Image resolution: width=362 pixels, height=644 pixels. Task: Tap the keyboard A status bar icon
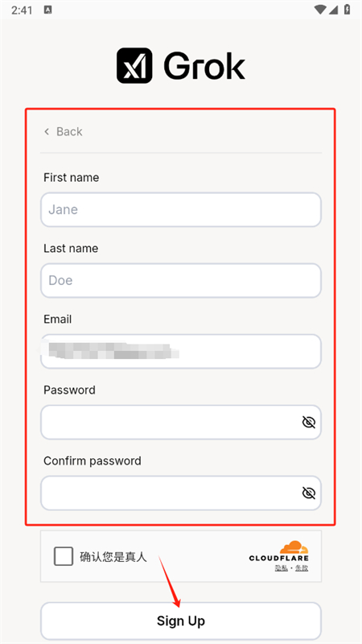(47, 10)
